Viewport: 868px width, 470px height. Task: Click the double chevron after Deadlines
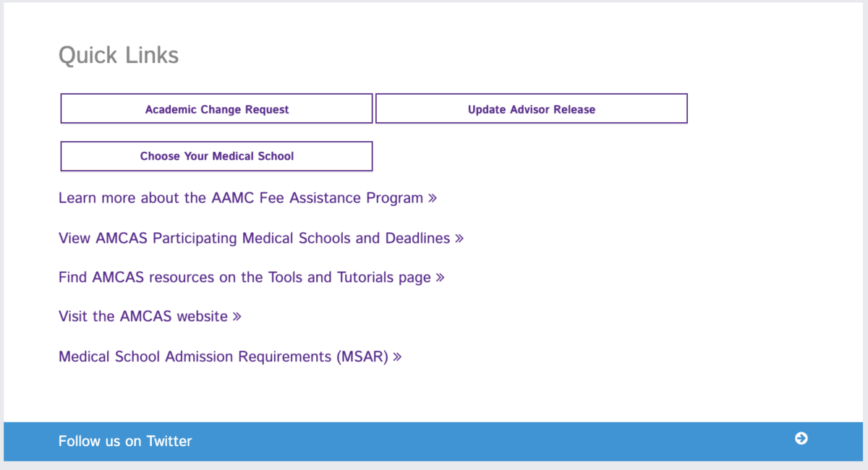click(459, 238)
